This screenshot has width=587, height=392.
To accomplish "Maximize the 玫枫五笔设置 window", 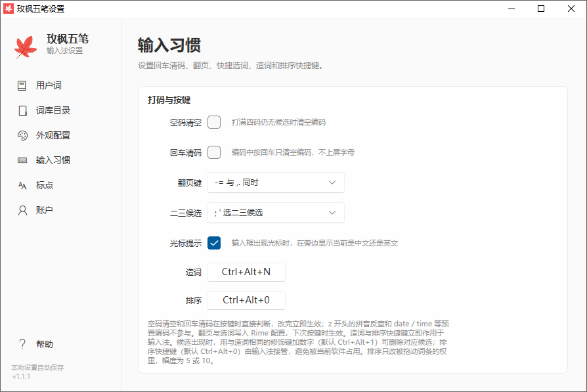I will pos(541,9).
